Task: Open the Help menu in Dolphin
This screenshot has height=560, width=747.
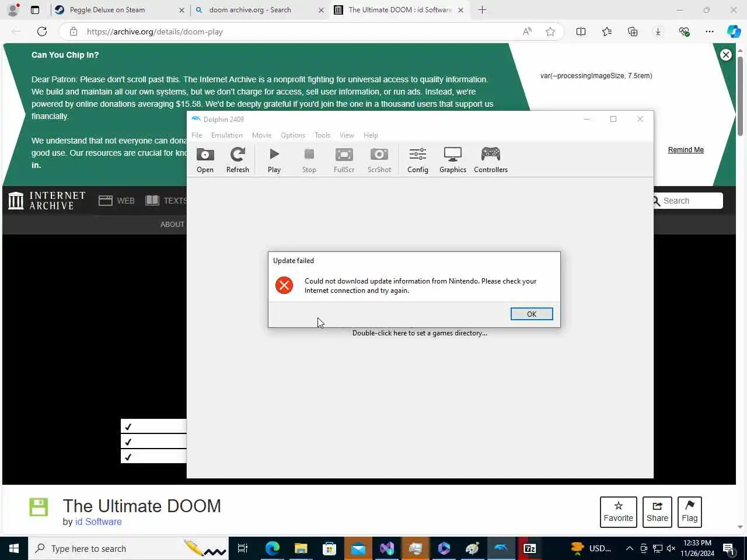Action: pyautogui.click(x=371, y=135)
